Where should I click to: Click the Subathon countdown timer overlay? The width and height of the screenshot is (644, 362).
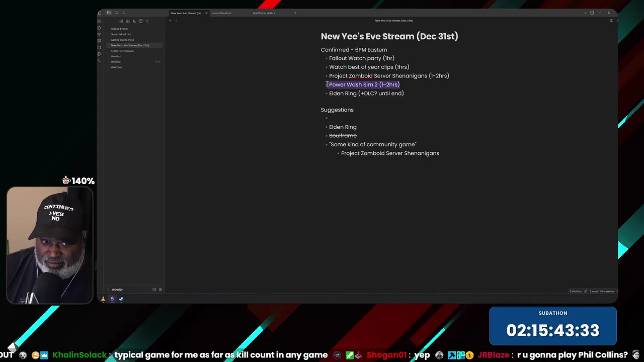tap(553, 326)
